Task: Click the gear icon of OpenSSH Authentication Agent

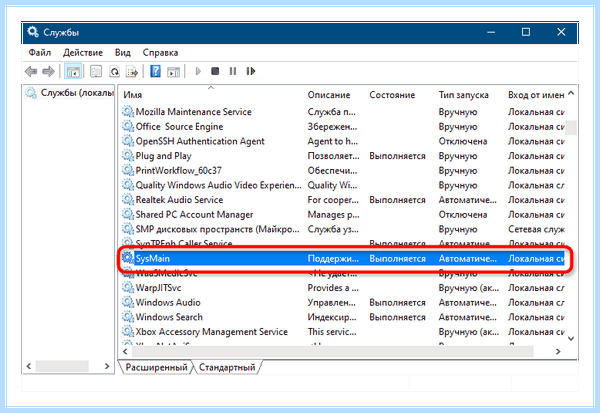Action: 128,141
